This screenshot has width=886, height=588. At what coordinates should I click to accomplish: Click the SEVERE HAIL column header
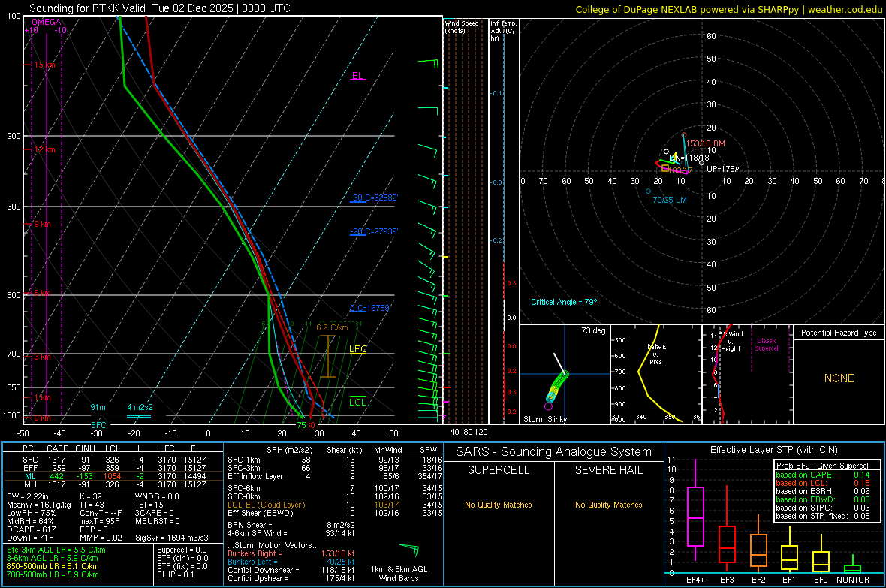(609, 470)
